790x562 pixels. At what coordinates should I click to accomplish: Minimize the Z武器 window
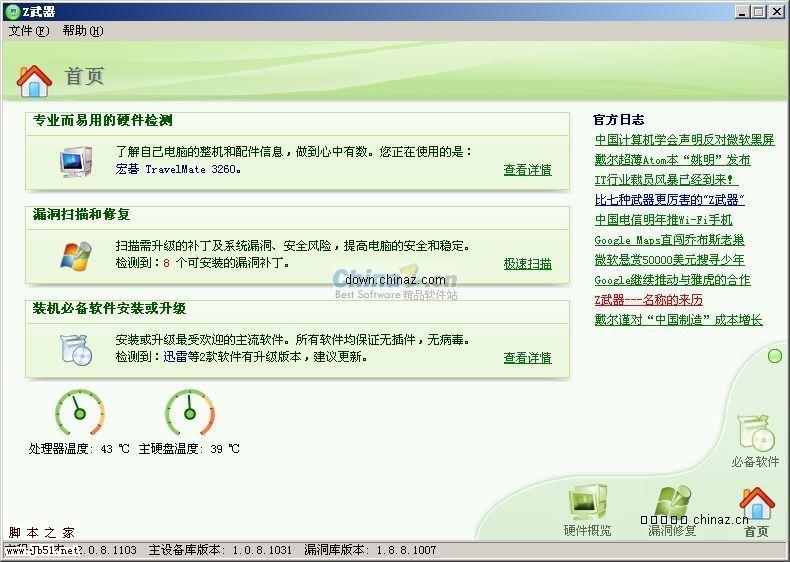(742, 12)
